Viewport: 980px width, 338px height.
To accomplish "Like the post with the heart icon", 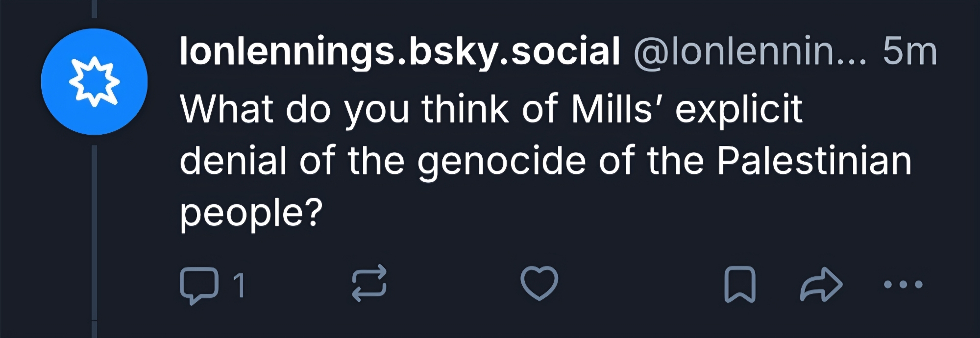I will 539,283.
